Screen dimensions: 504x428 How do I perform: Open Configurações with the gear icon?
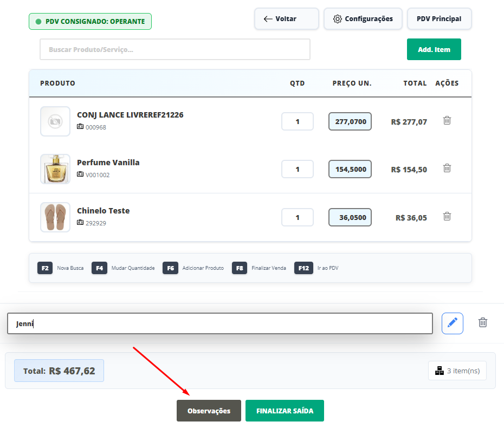[363, 19]
